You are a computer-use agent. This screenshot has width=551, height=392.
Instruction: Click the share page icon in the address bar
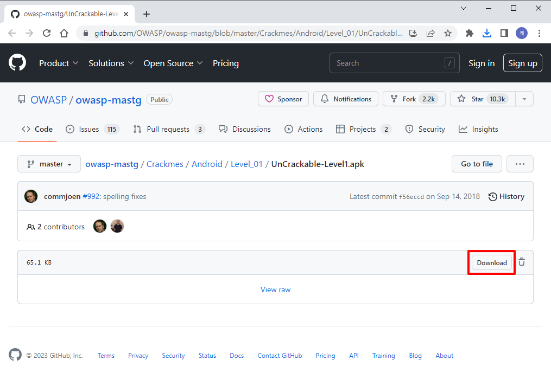[x=430, y=33]
